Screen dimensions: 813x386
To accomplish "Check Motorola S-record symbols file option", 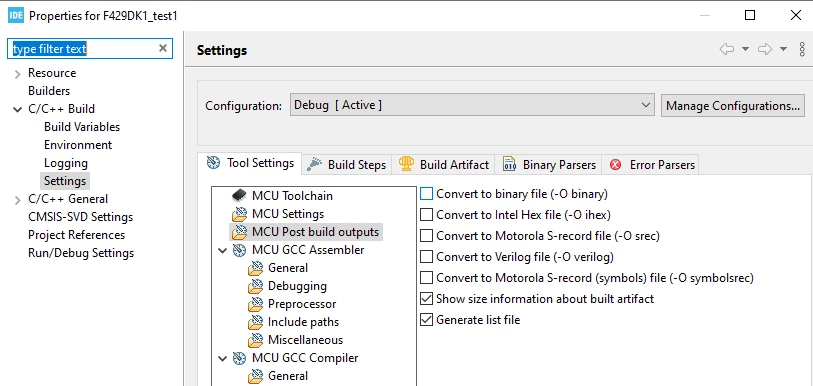I will click(x=426, y=278).
